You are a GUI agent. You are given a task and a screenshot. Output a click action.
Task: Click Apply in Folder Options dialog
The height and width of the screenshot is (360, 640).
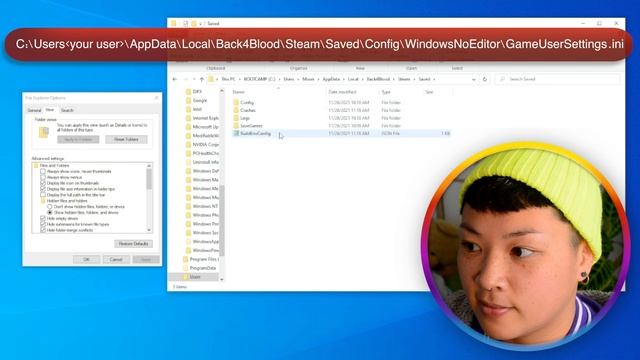pos(146,260)
